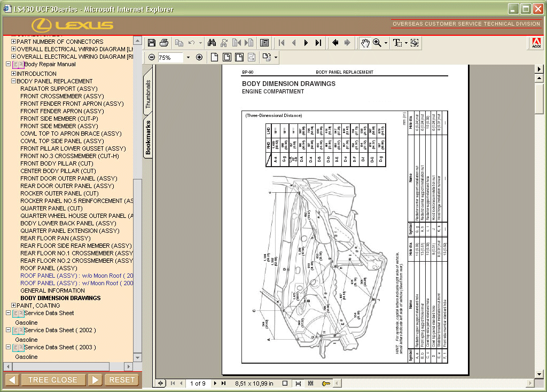Collapse Service Data Sheet ( 2003 ) node

click(x=8, y=347)
